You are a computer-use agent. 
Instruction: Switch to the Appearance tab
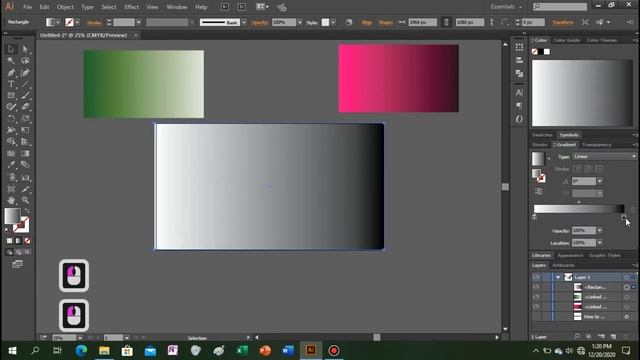pyautogui.click(x=570, y=256)
